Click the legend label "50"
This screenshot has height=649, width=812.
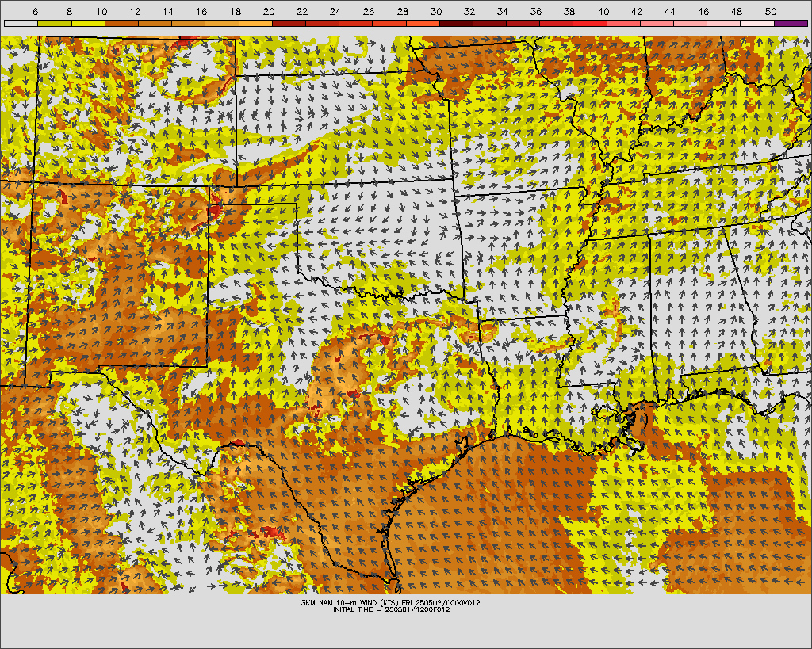[x=771, y=11]
